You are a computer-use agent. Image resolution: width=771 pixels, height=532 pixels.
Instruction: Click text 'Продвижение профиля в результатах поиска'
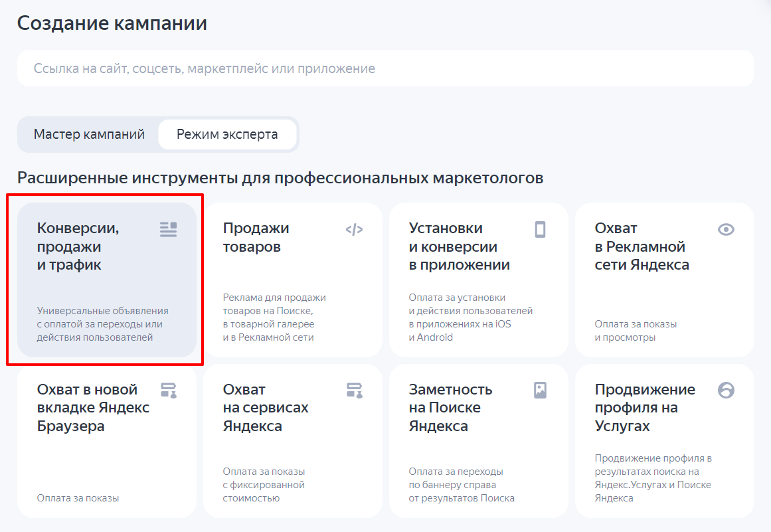click(653, 478)
